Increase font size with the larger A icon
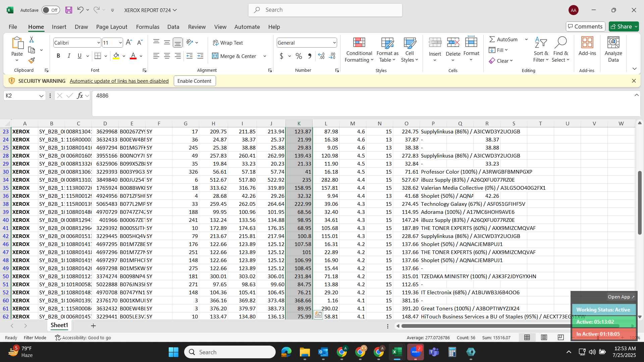 click(129, 43)
